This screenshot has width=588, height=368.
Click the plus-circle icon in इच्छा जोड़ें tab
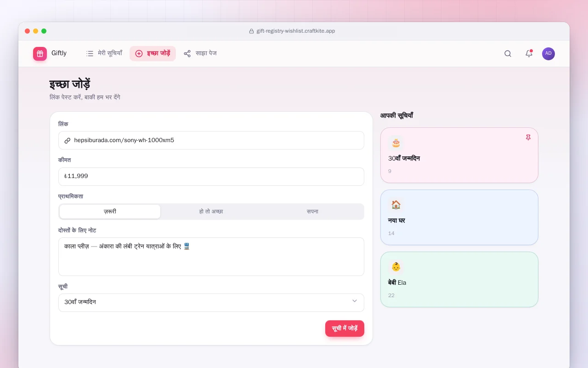click(x=139, y=53)
